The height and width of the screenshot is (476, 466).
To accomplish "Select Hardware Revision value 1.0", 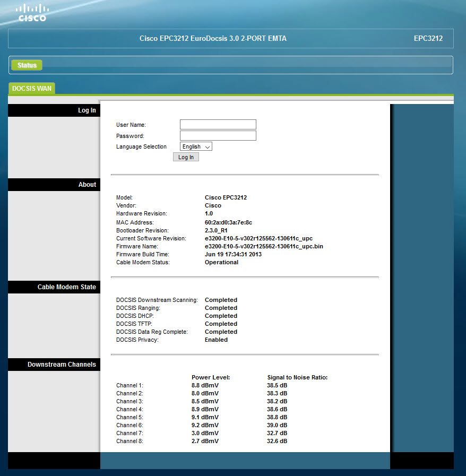I will 209,213.
